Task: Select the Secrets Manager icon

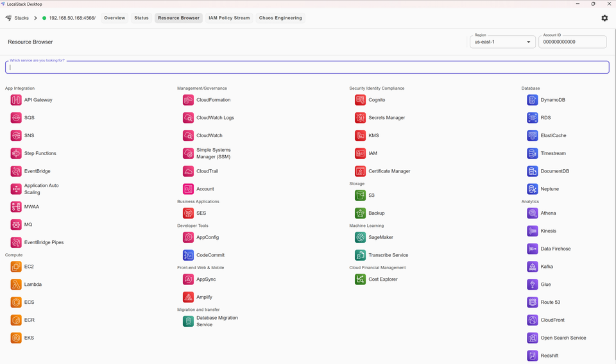Action: click(360, 118)
